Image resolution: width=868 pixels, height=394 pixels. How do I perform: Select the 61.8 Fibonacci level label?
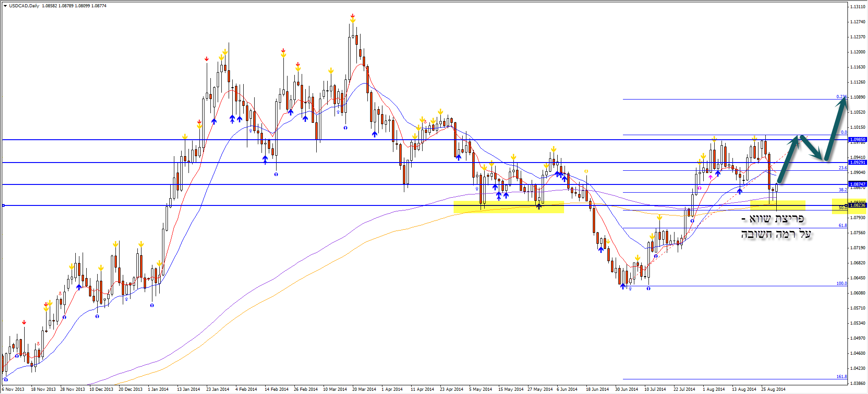(842, 226)
